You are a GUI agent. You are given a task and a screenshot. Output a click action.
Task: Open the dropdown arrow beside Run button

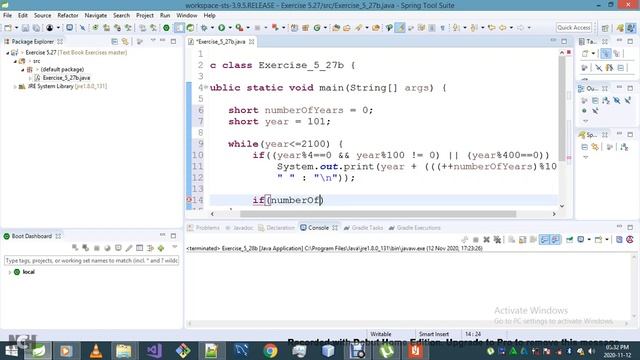pos(229,28)
